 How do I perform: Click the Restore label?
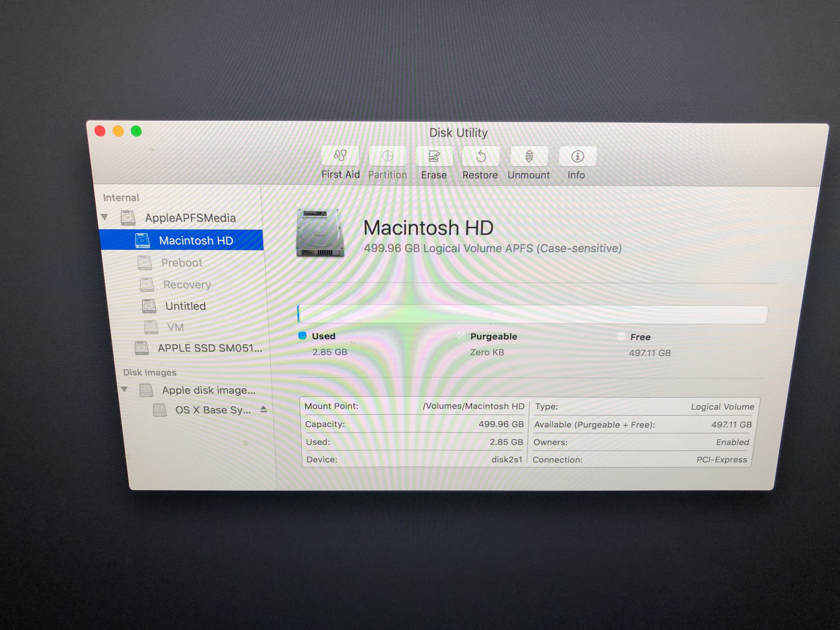[x=480, y=175]
